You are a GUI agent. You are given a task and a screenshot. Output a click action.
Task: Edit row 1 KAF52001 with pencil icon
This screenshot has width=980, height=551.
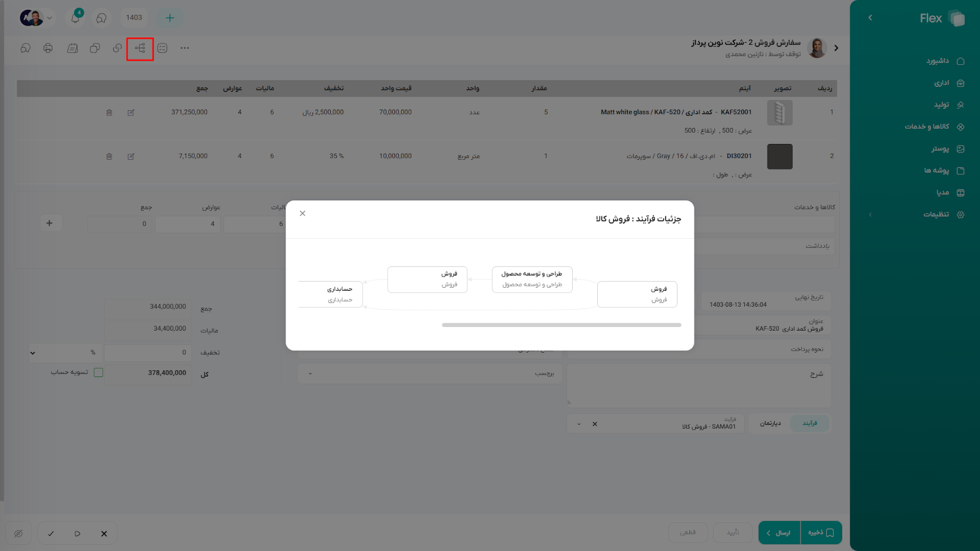(131, 113)
